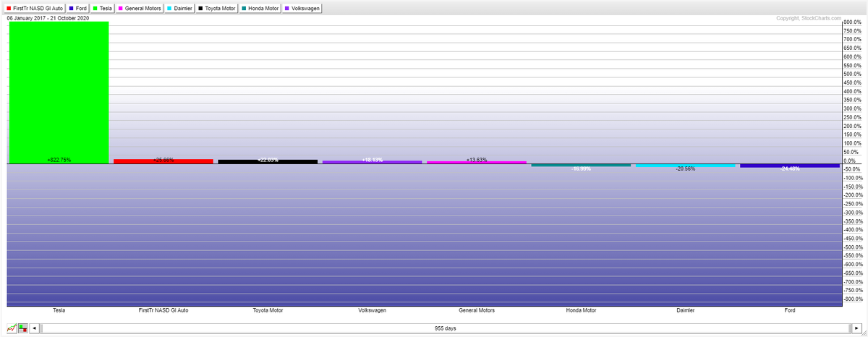Click the Daimler x-axis label
Image resolution: width=868 pixels, height=337 pixels.
(685, 310)
